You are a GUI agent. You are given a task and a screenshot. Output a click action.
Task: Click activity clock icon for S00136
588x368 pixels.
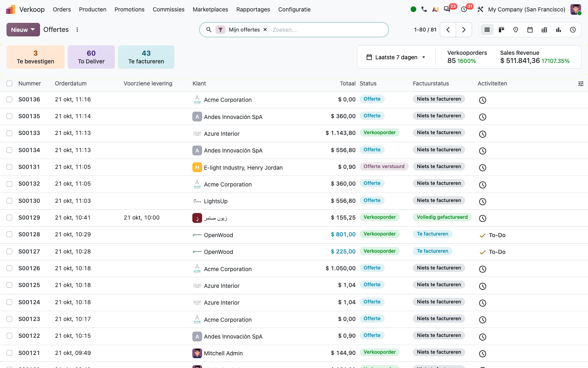pos(482,100)
